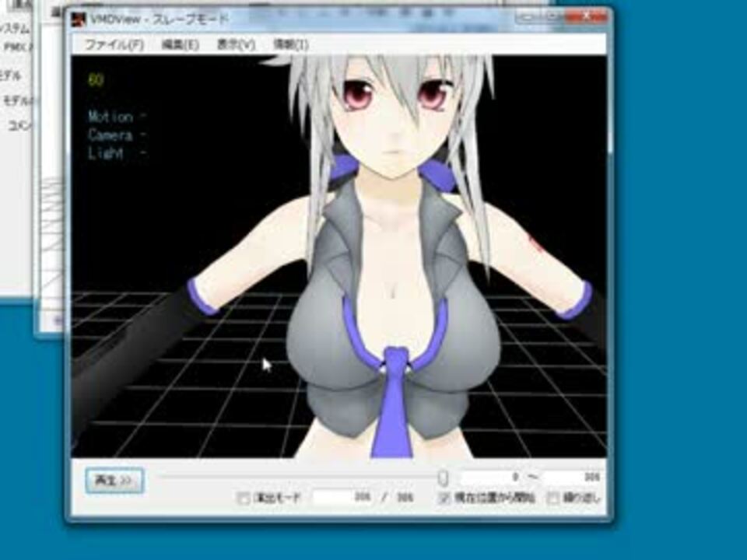
Task: Click the 再生 >> play button
Action: click(x=114, y=481)
